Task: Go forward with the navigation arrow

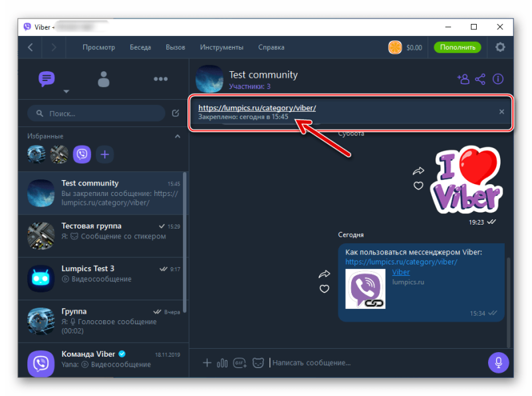Action: click(x=54, y=47)
